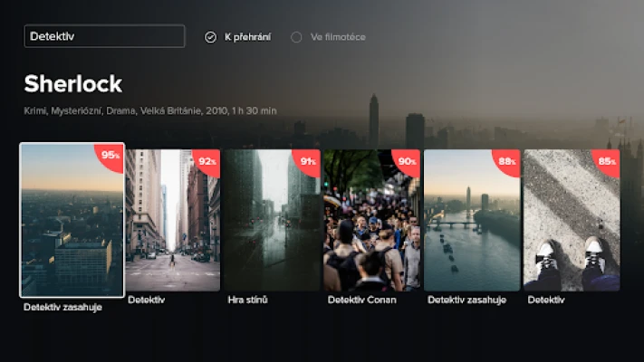Click the 88% rating badge
This screenshot has height=362, width=644.
click(507, 162)
